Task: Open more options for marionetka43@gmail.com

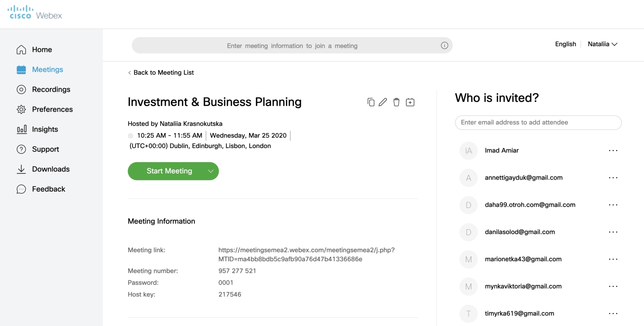Action: (613, 259)
